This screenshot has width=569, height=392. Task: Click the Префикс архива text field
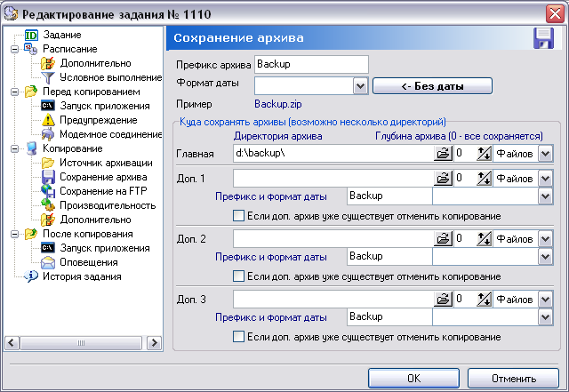(310, 65)
